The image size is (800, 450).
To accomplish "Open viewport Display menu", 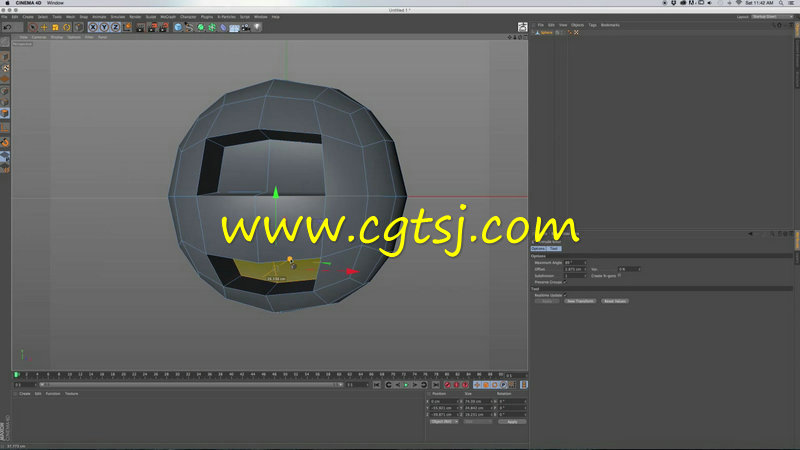I will [57, 37].
